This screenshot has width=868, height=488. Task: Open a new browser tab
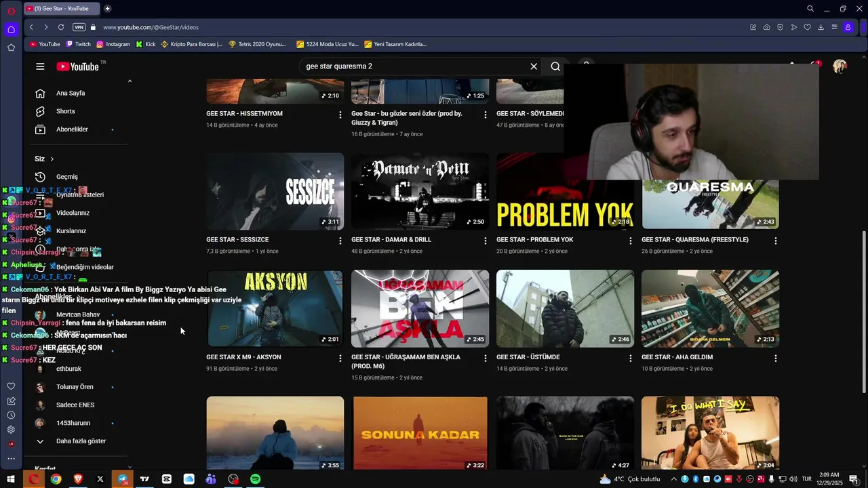click(x=107, y=9)
